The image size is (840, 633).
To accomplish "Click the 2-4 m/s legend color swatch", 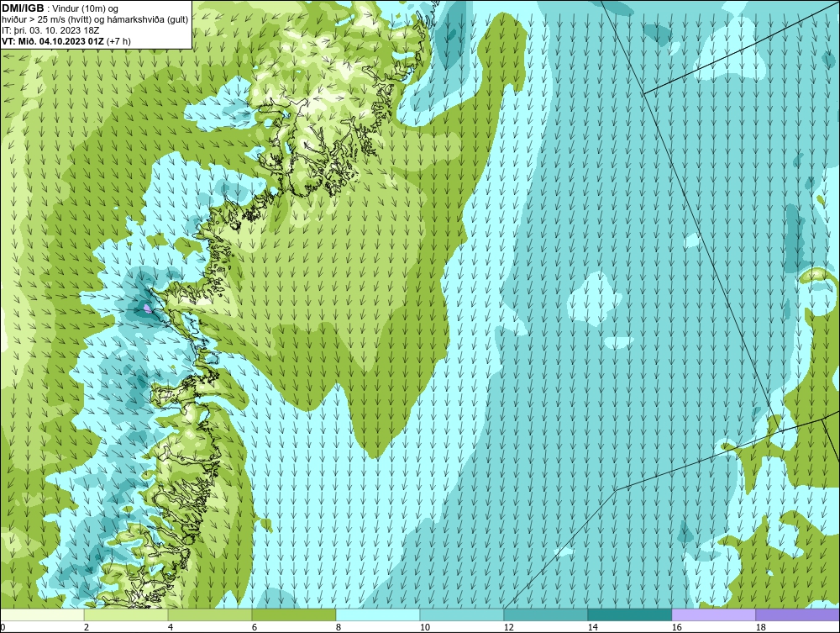I will click(126, 615).
